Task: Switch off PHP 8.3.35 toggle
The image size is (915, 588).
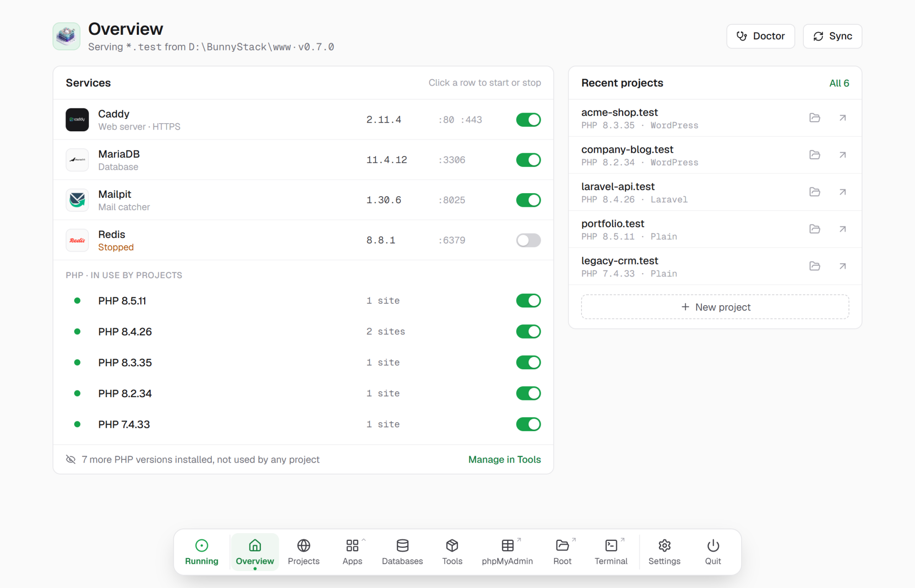Action: [x=528, y=362]
